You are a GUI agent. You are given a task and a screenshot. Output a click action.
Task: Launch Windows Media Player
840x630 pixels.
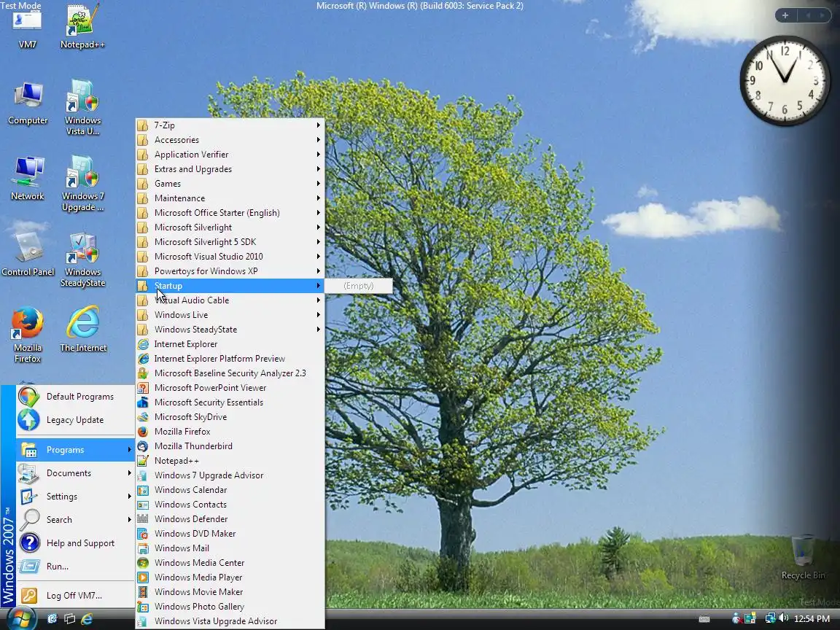[x=230, y=577]
